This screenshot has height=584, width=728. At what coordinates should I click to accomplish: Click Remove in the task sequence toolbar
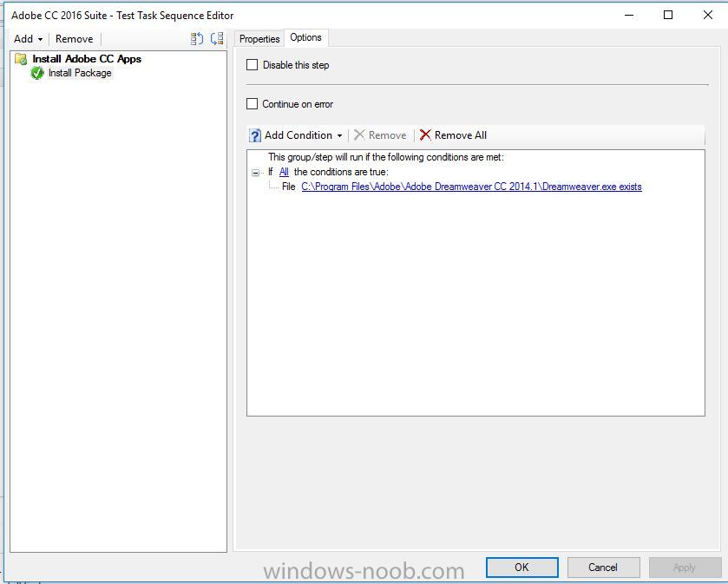coord(75,39)
